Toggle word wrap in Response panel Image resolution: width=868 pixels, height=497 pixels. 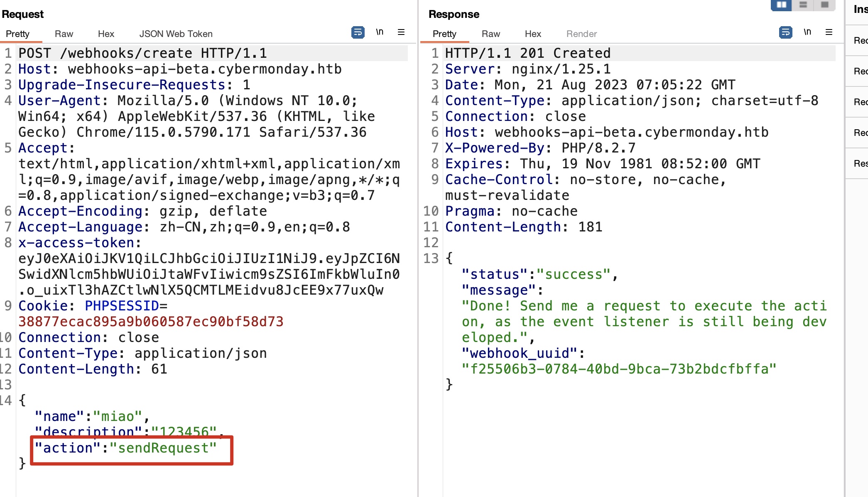pyautogui.click(x=785, y=32)
